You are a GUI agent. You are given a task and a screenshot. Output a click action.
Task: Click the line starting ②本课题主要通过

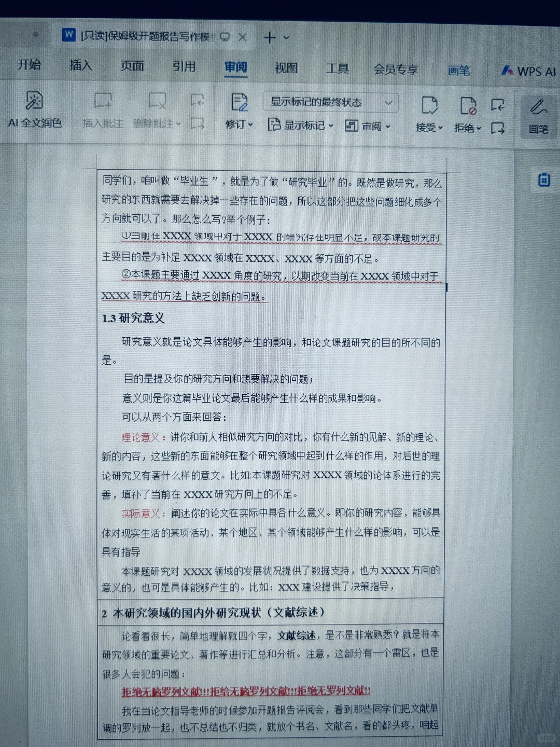click(x=280, y=276)
